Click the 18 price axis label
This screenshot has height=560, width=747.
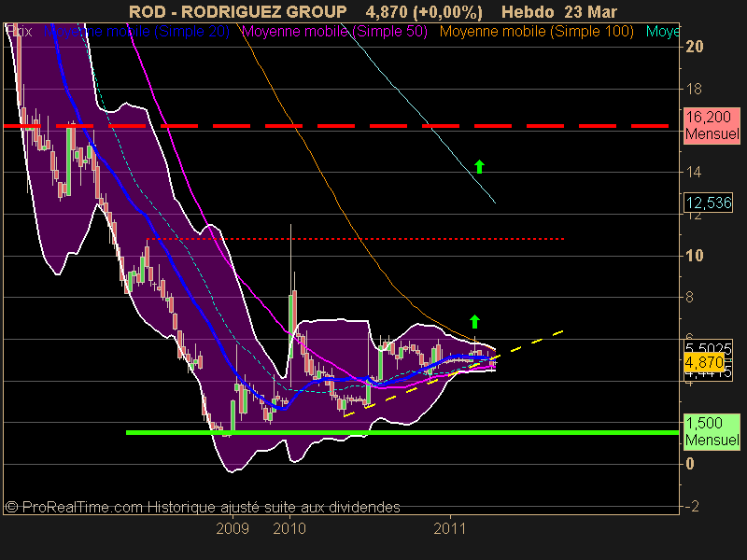tap(694, 89)
